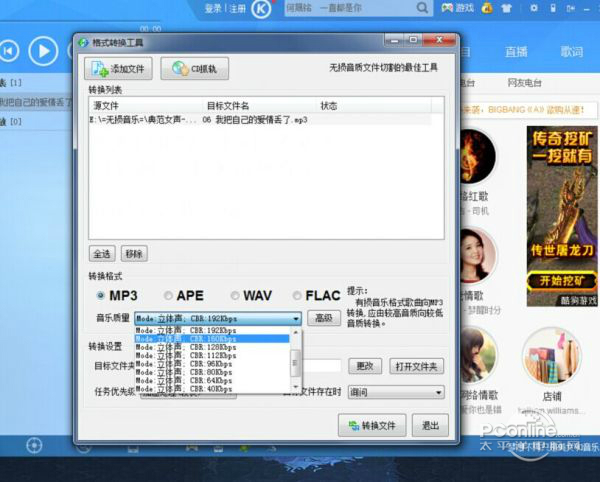
Task: Open the flame music-note station thumbnail
Action: pos(477,157)
